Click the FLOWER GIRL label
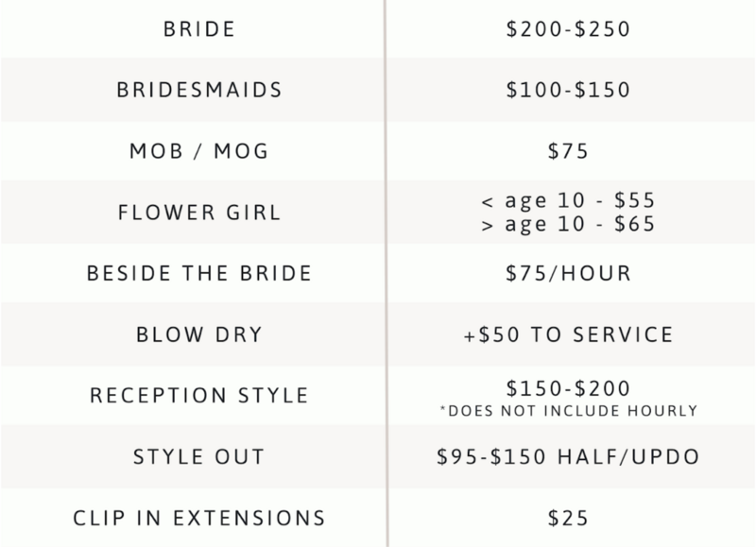The image size is (756, 547). [x=199, y=213]
